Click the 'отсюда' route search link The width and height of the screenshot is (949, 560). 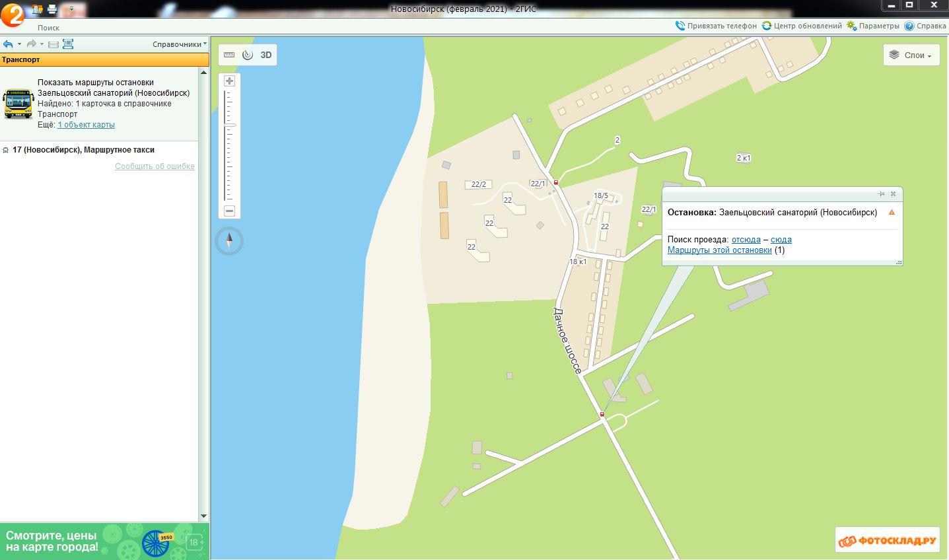(x=746, y=240)
